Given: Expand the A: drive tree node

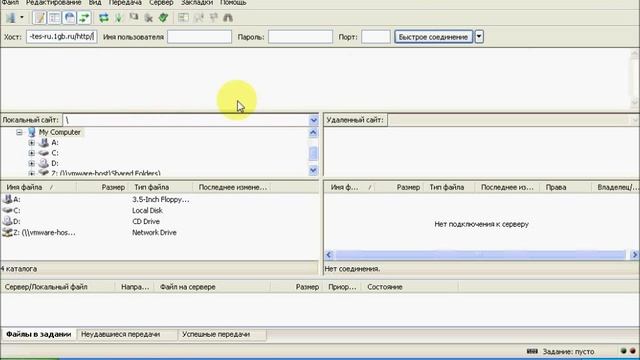Looking at the screenshot, I should pos(32,142).
